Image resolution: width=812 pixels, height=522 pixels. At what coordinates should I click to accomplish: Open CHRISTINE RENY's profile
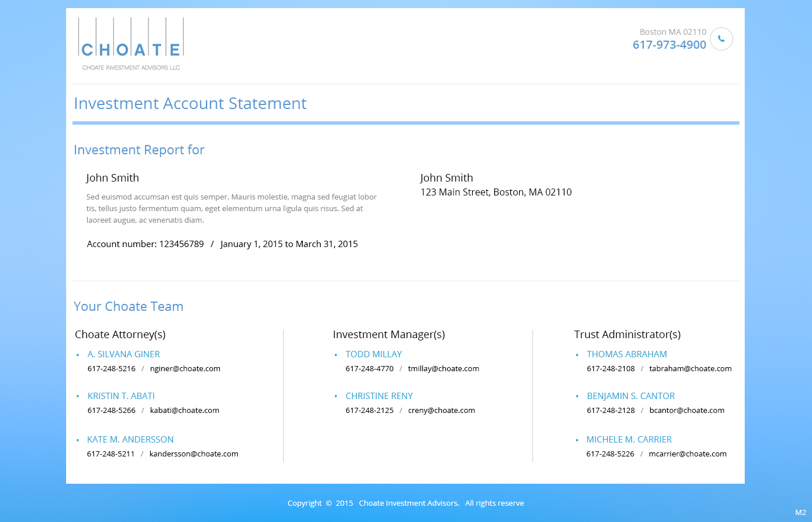(x=379, y=396)
